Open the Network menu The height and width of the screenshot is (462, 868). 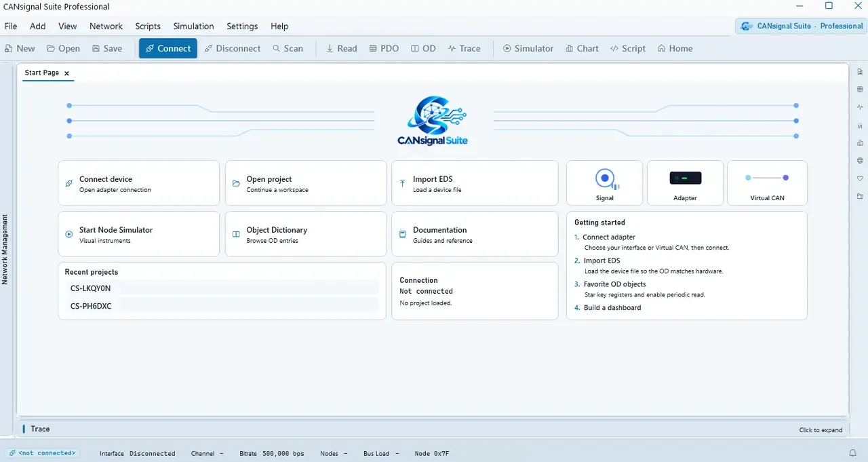coord(106,26)
